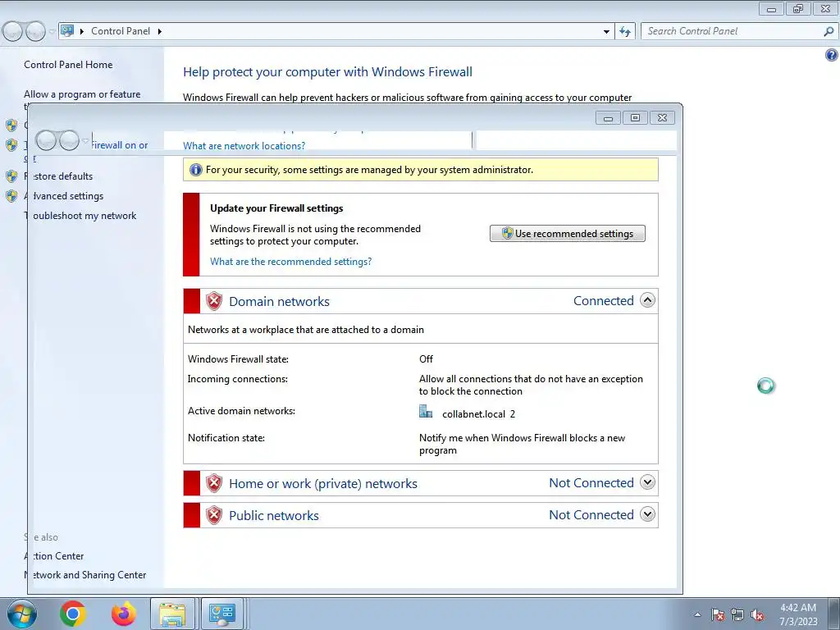The image size is (840, 630).
Task: Click shield icon next to Advanced settings
Action: tap(11, 196)
